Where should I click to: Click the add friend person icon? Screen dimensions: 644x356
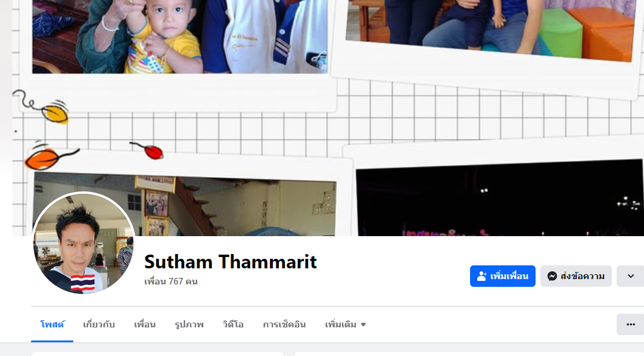pos(482,276)
